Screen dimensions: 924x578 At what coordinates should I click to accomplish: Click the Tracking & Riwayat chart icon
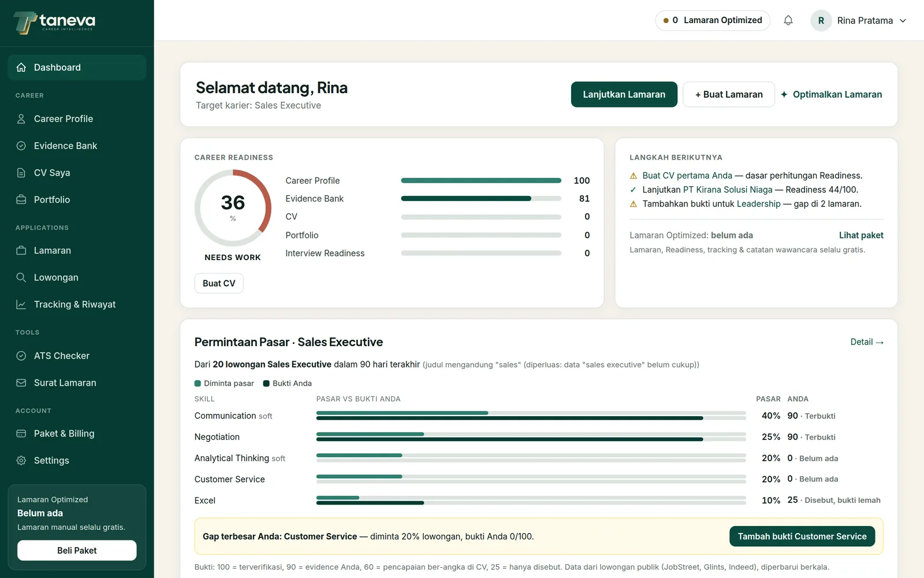tap(21, 305)
